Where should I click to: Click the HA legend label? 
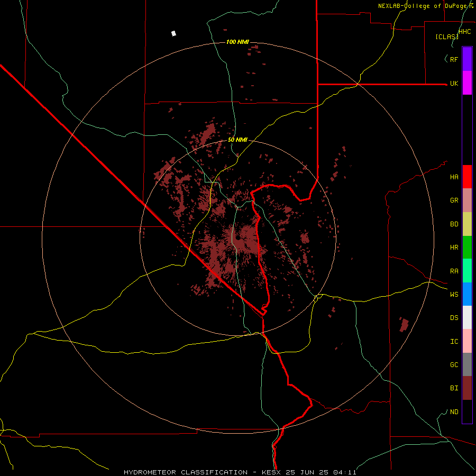point(454,177)
